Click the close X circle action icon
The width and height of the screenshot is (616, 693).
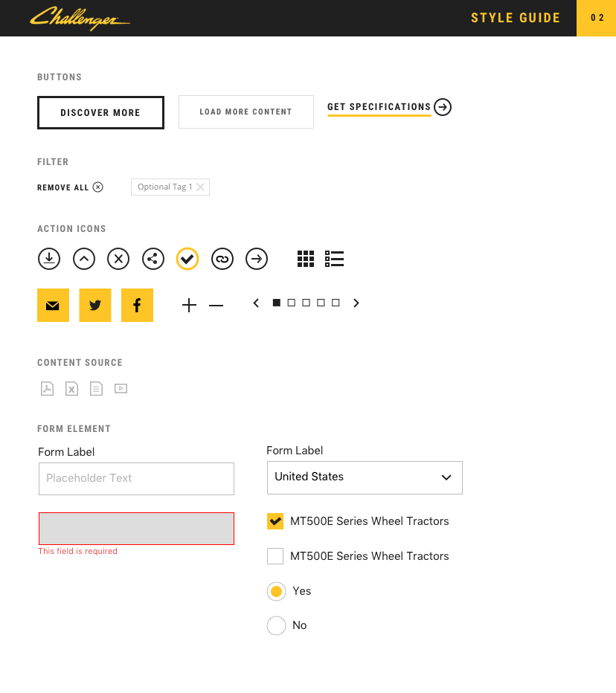click(x=118, y=259)
